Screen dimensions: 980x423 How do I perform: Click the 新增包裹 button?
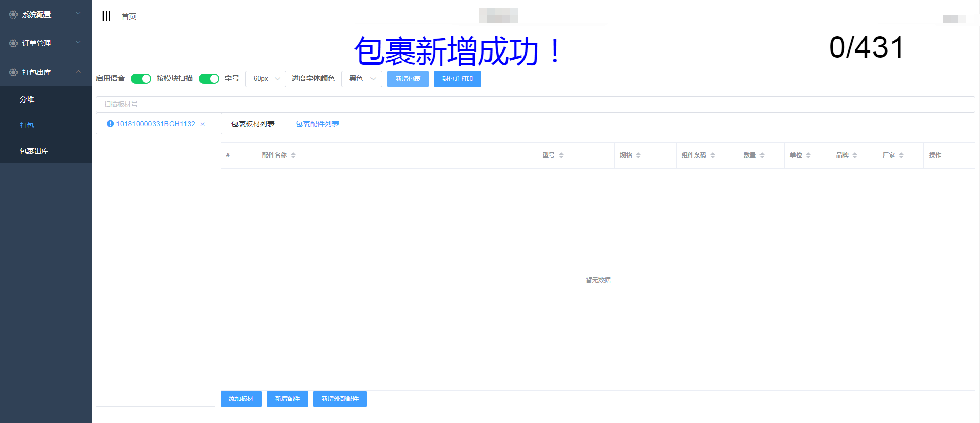click(408, 79)
